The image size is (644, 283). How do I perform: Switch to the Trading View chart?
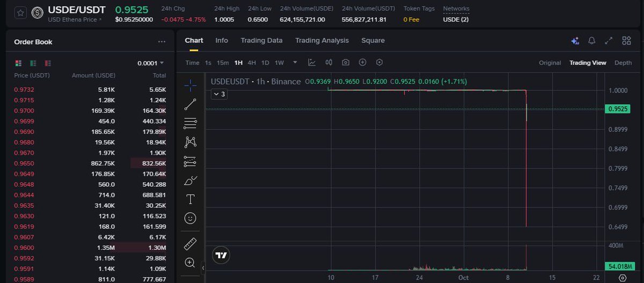pyautogui.click(x=588, y=63)
